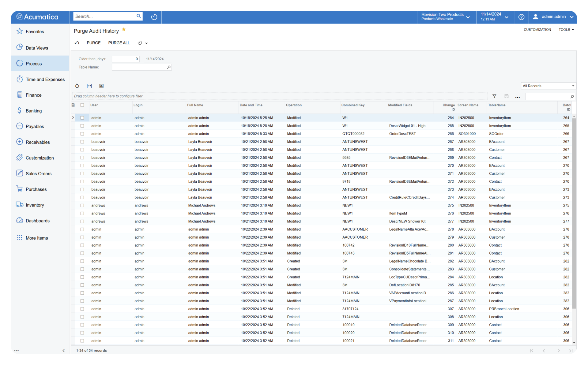
Task: Open the Finance menu item
Action: (33, 95)
